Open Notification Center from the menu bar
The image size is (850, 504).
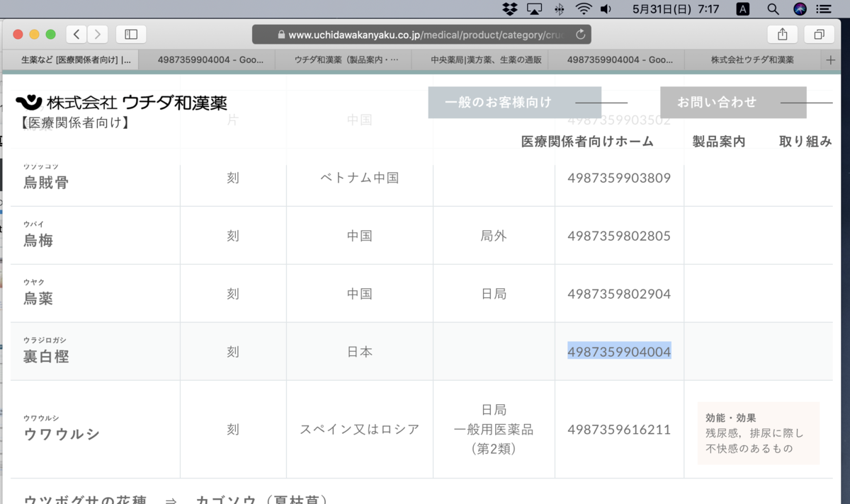(824, 9)
